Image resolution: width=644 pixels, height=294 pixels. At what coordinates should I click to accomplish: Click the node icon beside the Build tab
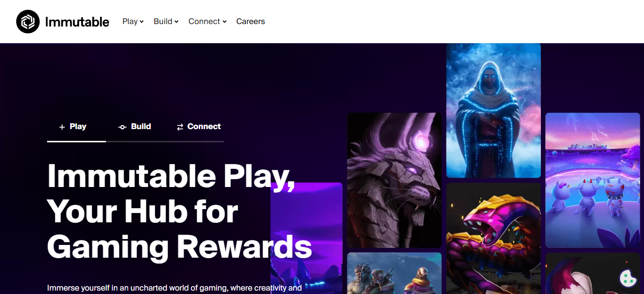(x=122, y=127)
